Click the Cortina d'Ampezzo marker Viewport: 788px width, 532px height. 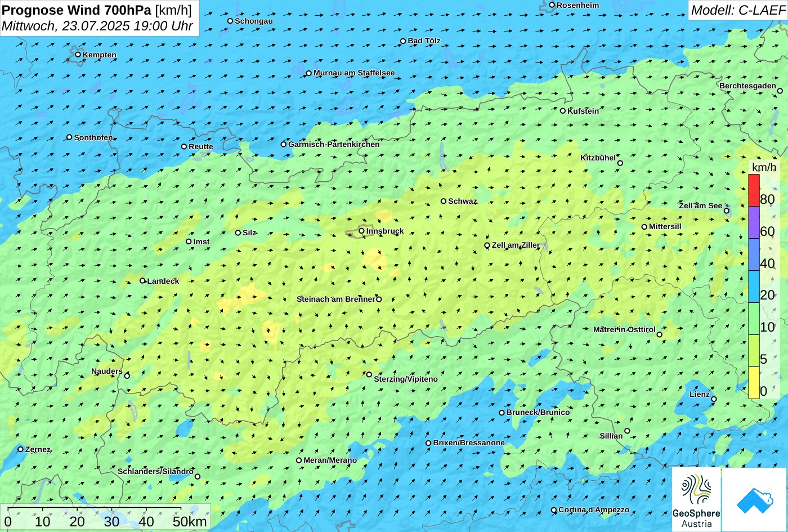pos(554,510)
